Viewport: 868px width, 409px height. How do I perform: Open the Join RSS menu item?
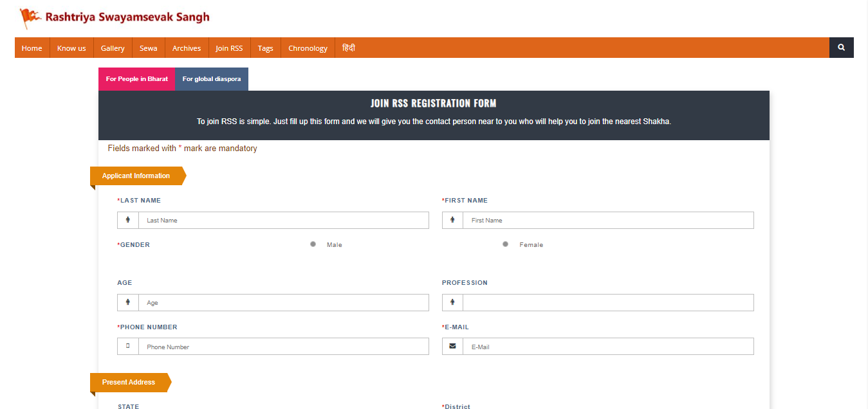[229, 48]
